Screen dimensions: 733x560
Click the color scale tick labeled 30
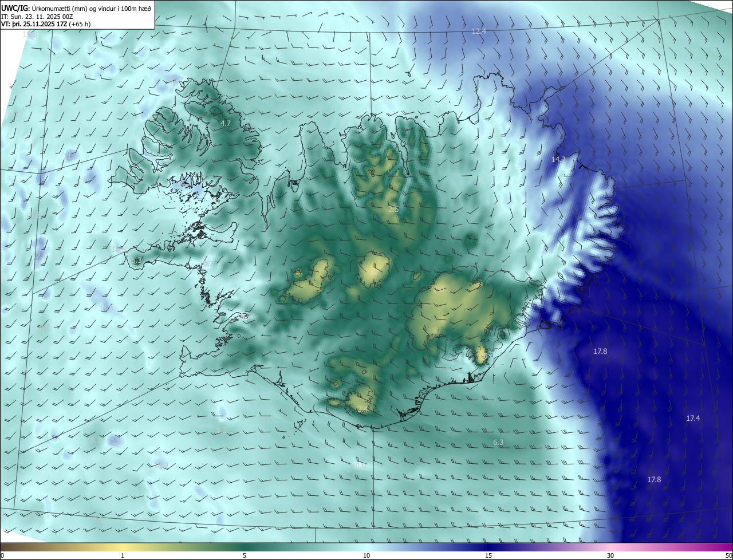tap(610, 555)
